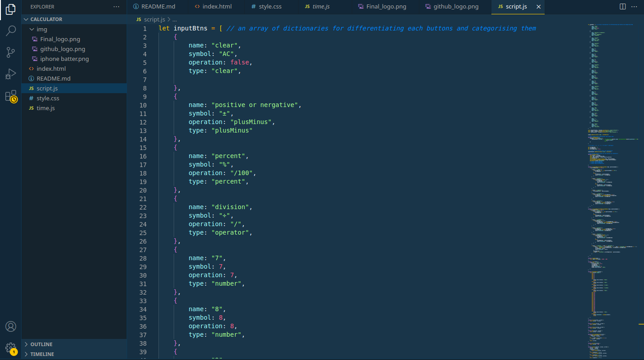Open time.js in explorer tree
The width and height of the screenshot is (644, 360).
[74, 108]
